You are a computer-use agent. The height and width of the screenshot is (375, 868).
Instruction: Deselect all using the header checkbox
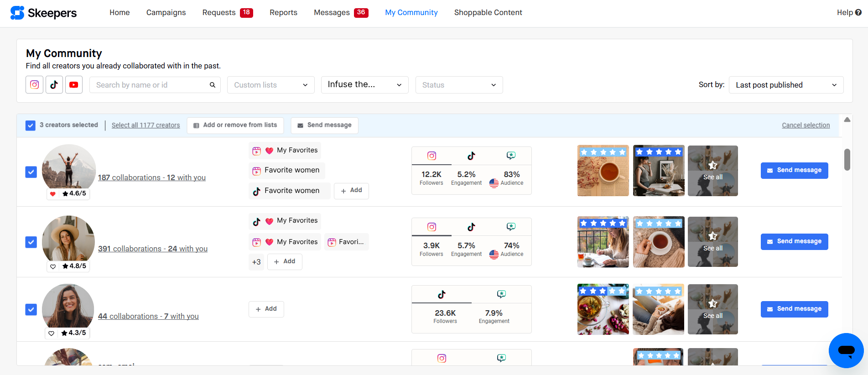point(31,125)
